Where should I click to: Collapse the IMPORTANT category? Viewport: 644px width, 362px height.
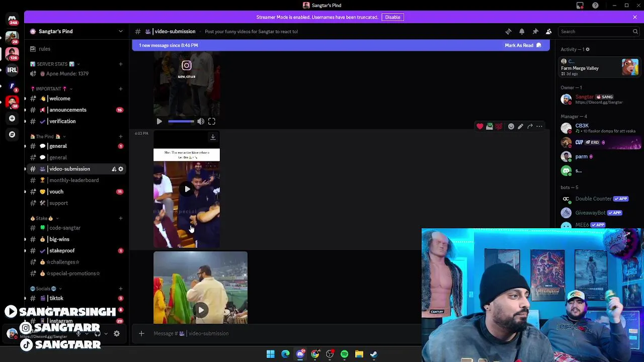[x=51, y=88]
